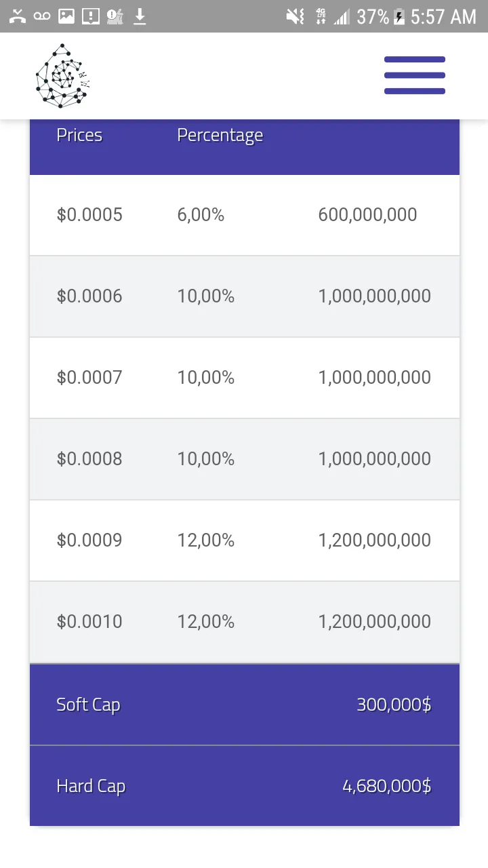
Task: Tap the battery indicator icon
Action: (399, 16)
